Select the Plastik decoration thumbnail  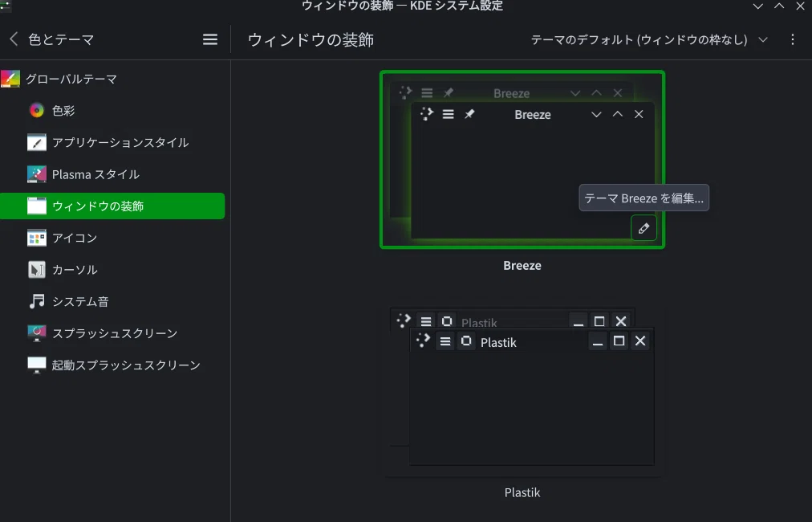[x=522, y=387]
